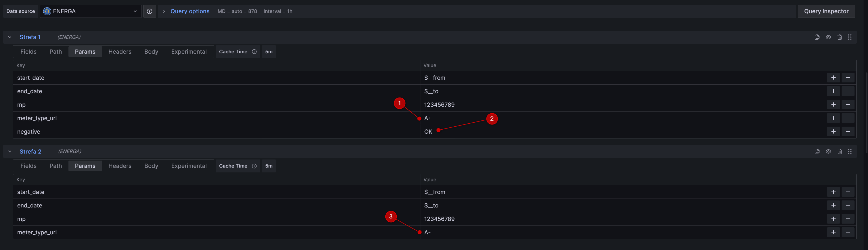Duplicate the Strefa 1 query

point(817,37)
